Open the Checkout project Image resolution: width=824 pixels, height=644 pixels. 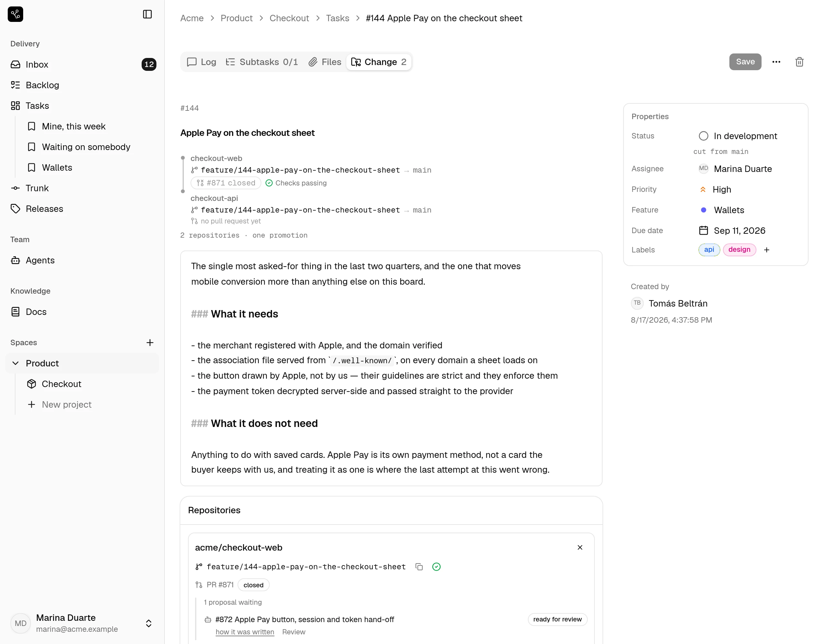tap(61, 384)
